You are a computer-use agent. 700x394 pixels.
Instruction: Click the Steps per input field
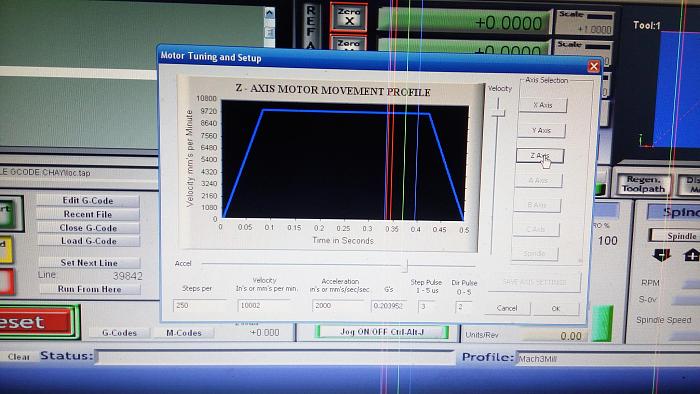(199, 306)
